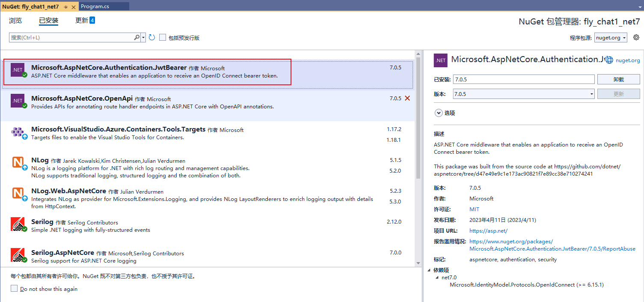Check Do not show this again

tap(14, 289)
